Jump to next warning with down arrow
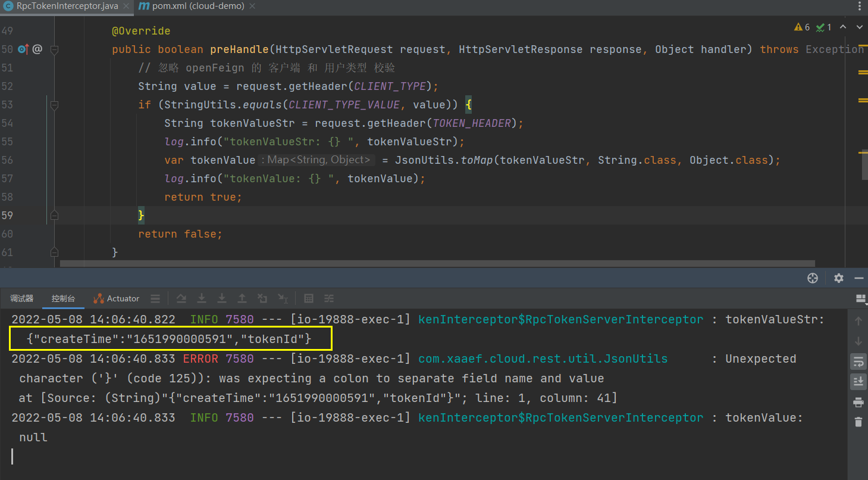This screenshot has width=868, height=480. pos(859,27)
